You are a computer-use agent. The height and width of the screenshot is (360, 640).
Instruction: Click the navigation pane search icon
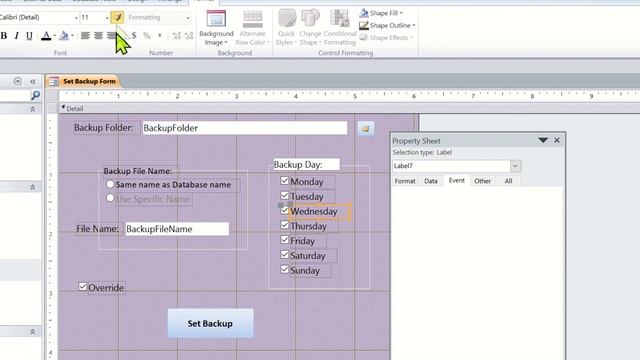coord(36,95)
